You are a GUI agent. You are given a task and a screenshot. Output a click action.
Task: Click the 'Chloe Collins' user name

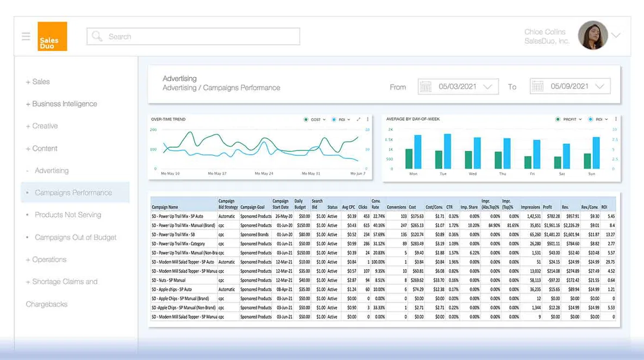pyautogui.click(x=545, y=31)
